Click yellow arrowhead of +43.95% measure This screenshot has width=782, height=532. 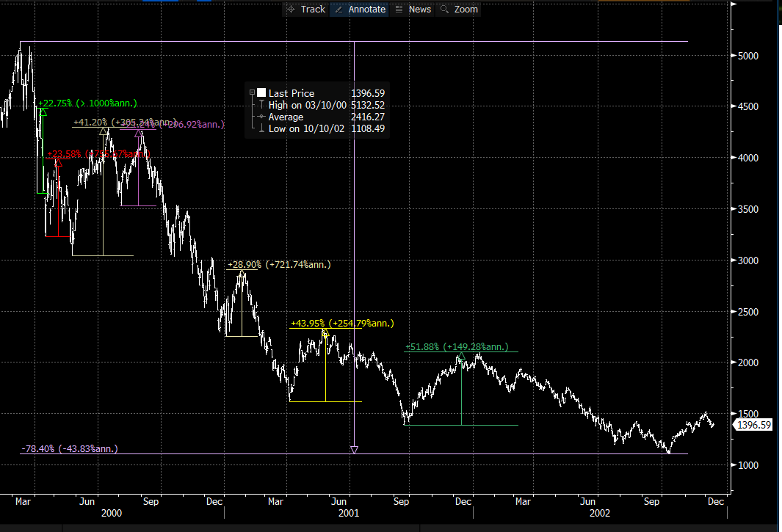(326, 332)
